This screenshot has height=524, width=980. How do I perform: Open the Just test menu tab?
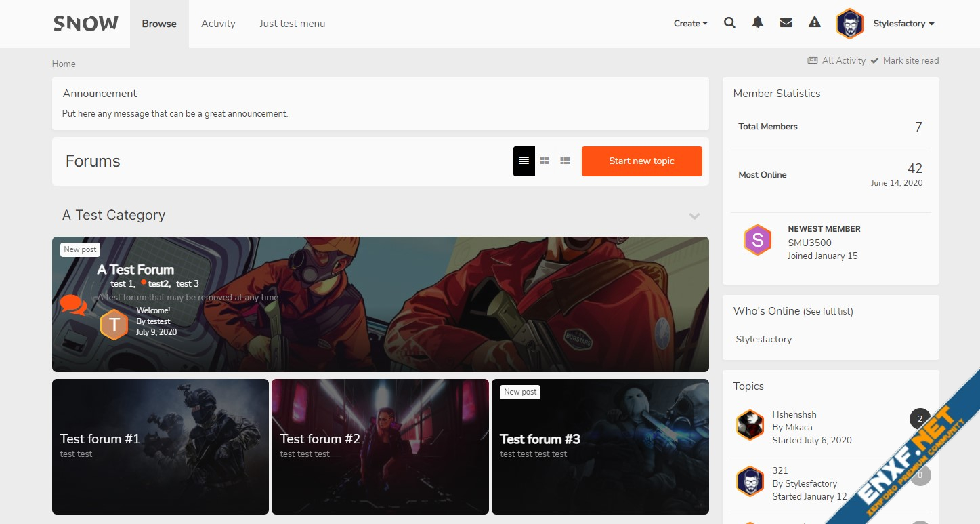point(292,24)
